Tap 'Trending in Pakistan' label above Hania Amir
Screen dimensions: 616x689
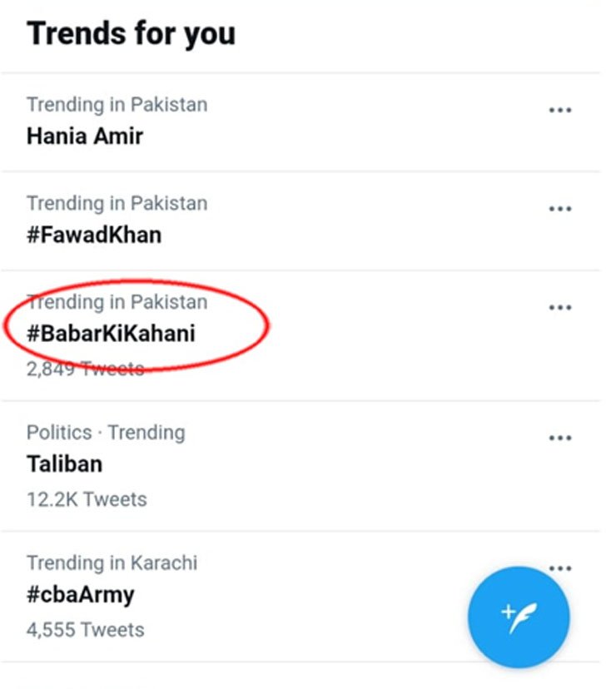117,105
